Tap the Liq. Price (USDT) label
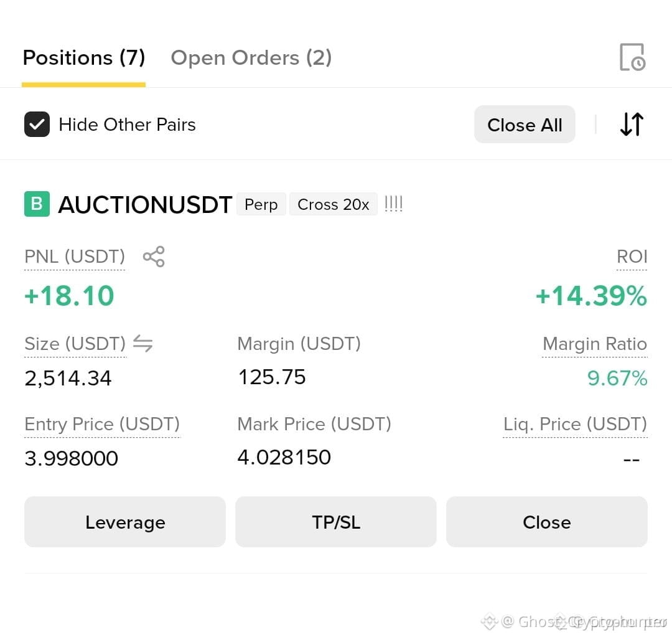The image size is (672, 637). [575, 424]
